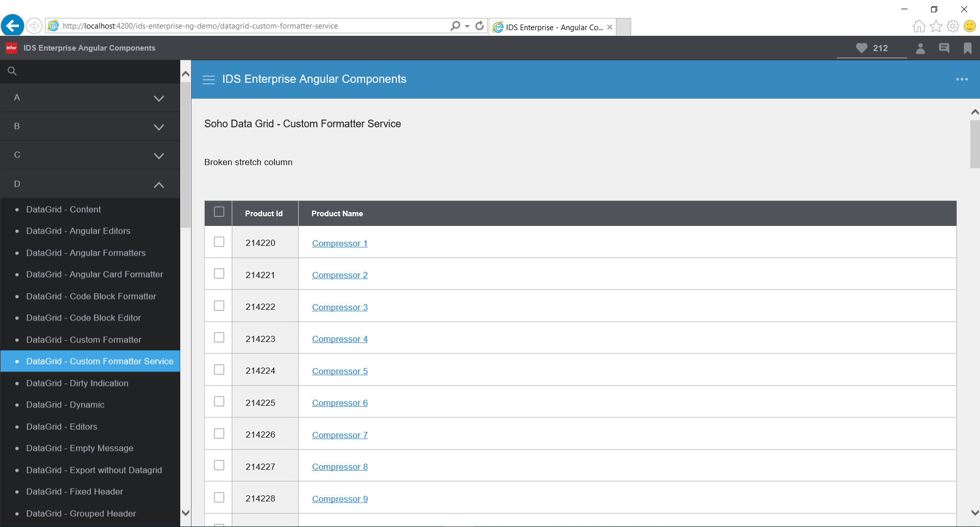Viewport: 980px width, 527px height.
Task: Open the browser home icon
Action: pyautogui.click(x=919, y=26)
